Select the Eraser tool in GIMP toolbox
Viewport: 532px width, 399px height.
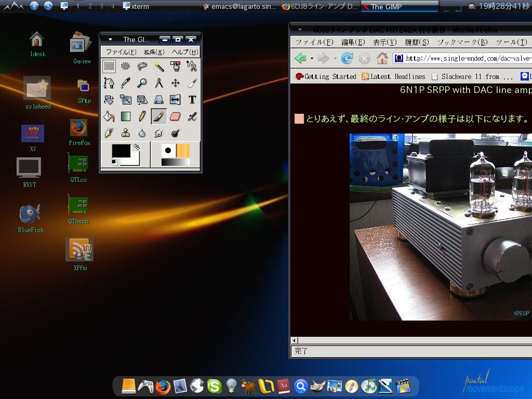click(175, 116)
